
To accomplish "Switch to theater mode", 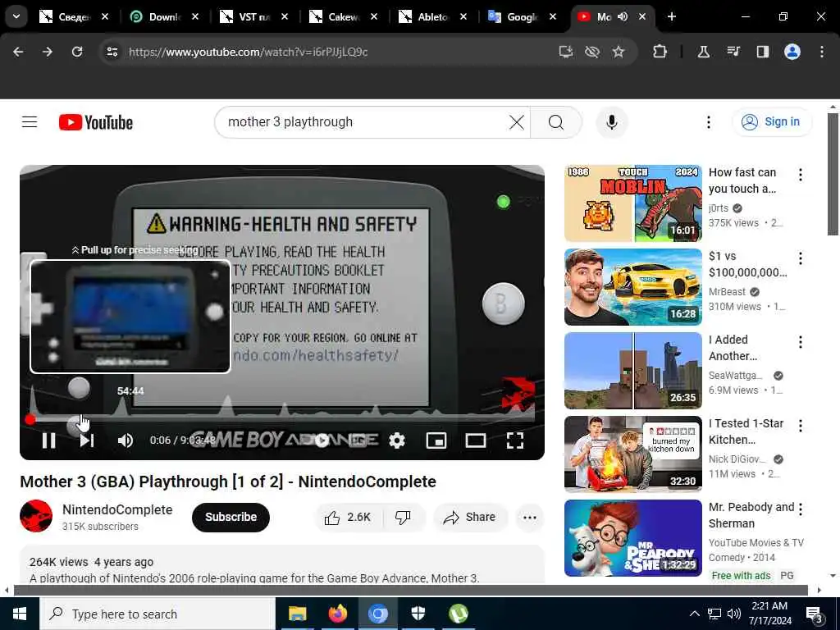I will click(475, 441).
